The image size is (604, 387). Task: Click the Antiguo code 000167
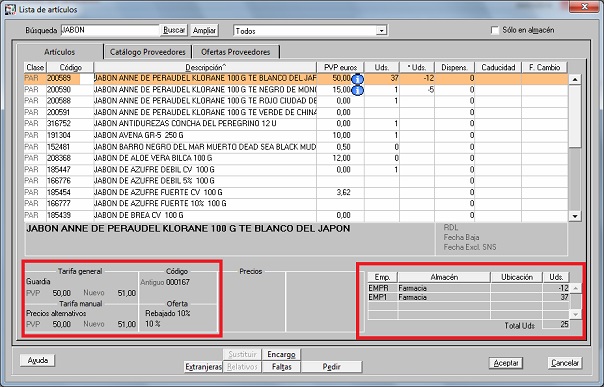pos(178,283)
